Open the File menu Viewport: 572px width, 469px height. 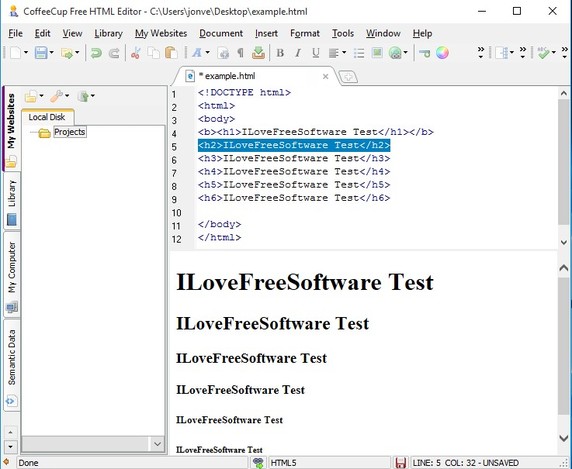15,34
